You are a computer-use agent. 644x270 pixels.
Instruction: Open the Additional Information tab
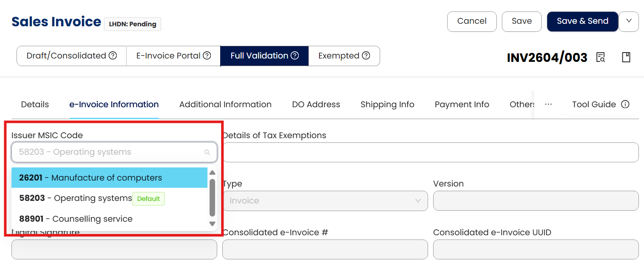click(x=225, y=104)
